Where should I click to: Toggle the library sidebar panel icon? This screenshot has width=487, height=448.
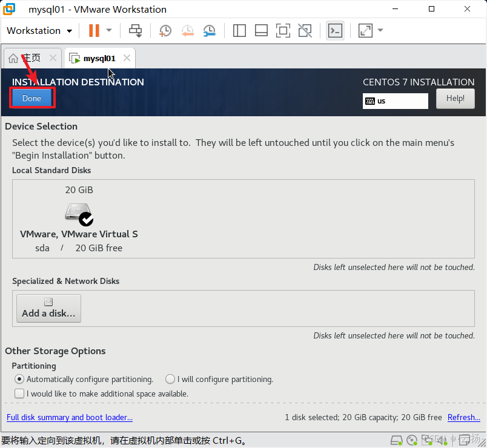[239, 30]
